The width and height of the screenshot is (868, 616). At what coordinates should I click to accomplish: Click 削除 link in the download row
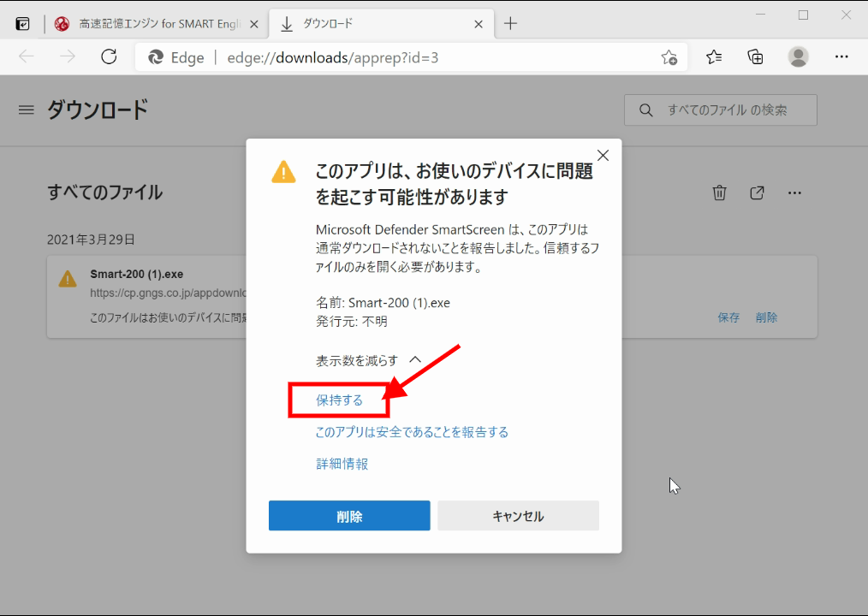(767, 317)
